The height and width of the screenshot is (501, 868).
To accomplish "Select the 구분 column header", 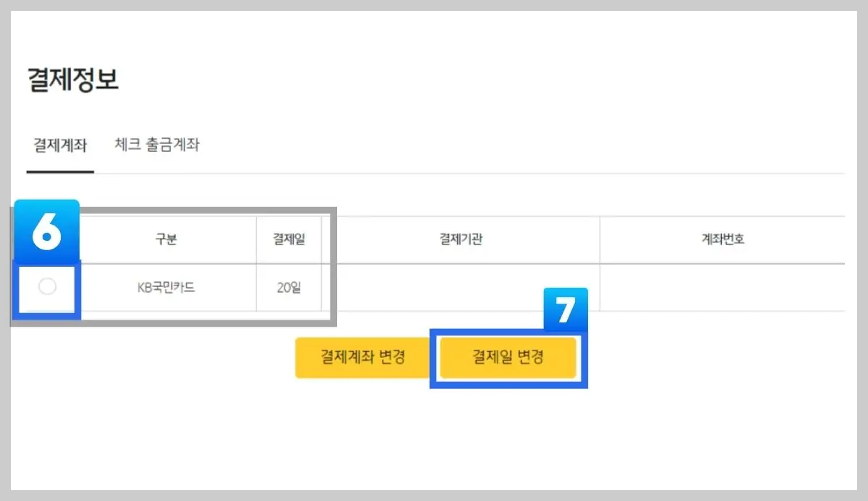I will 168,239.
